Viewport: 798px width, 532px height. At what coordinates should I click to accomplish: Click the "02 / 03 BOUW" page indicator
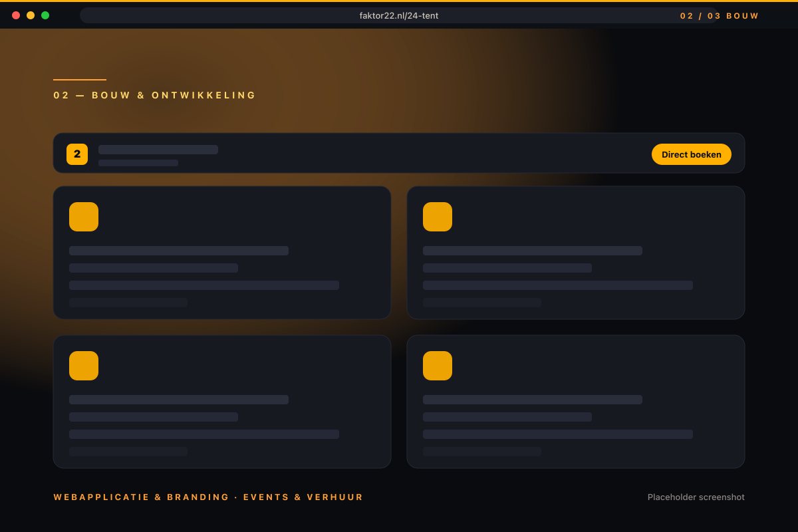(720, 16)
